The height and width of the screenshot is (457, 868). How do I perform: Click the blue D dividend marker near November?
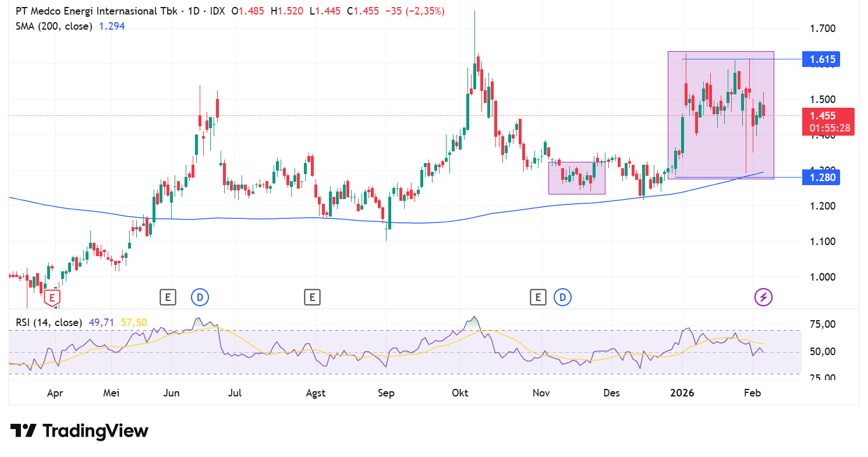point(562,297)
